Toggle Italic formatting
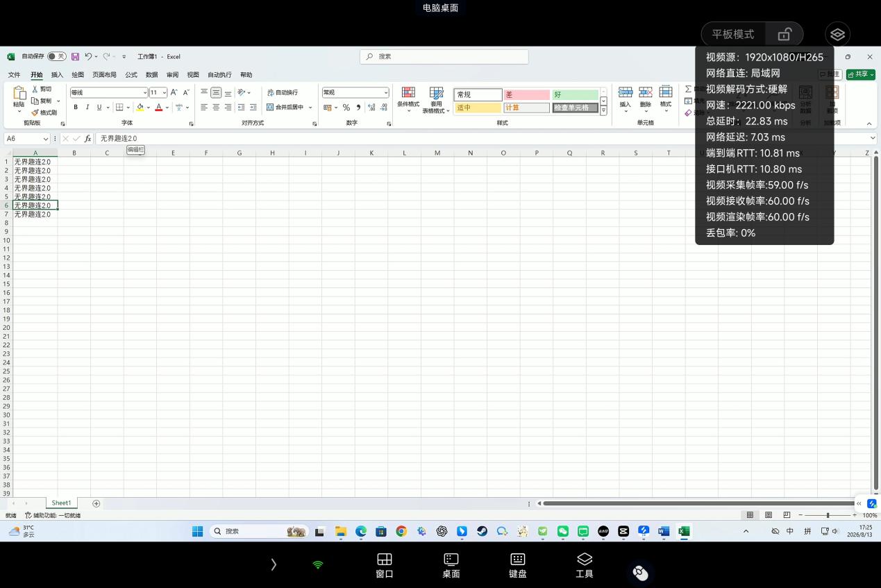The width and height of the screenshot is (881, 588). (87, 108)
